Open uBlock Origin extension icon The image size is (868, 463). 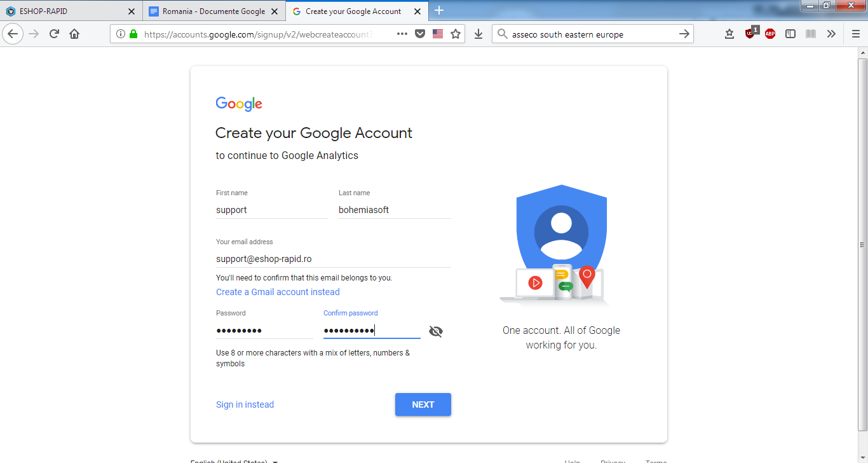pyautogui.click(x=750, y=34)
